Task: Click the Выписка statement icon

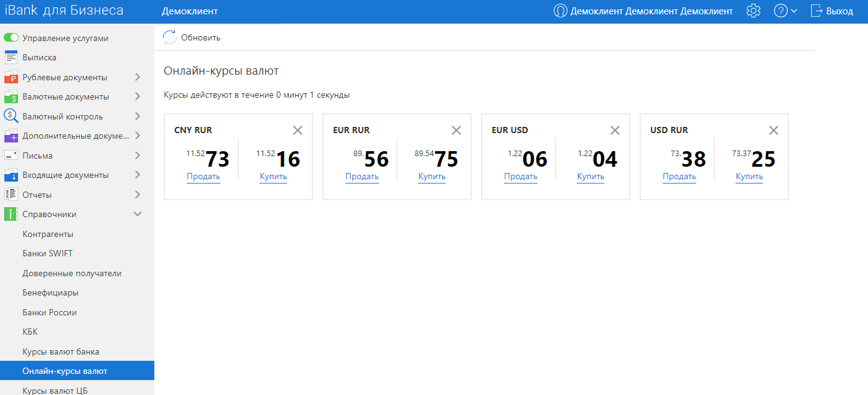Action: pyautogui.click(x=11, y=58)
